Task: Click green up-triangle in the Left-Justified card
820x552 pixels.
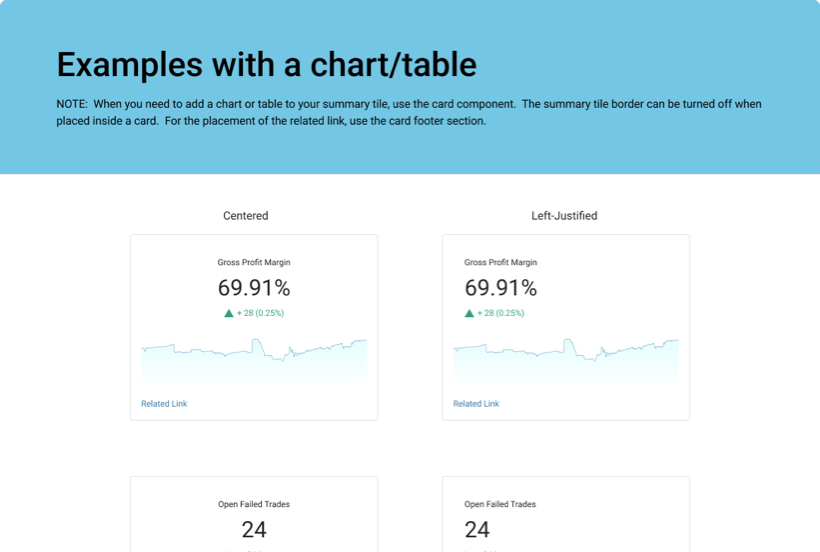Action: (x=469, y=313)
